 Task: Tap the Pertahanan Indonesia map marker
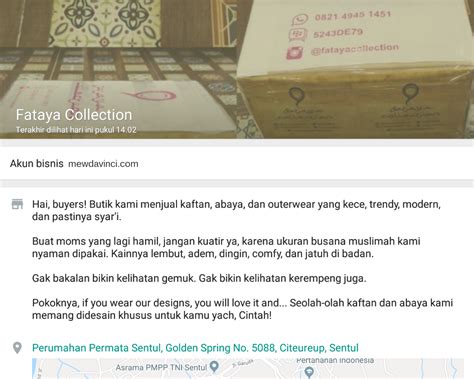[309, 372]
